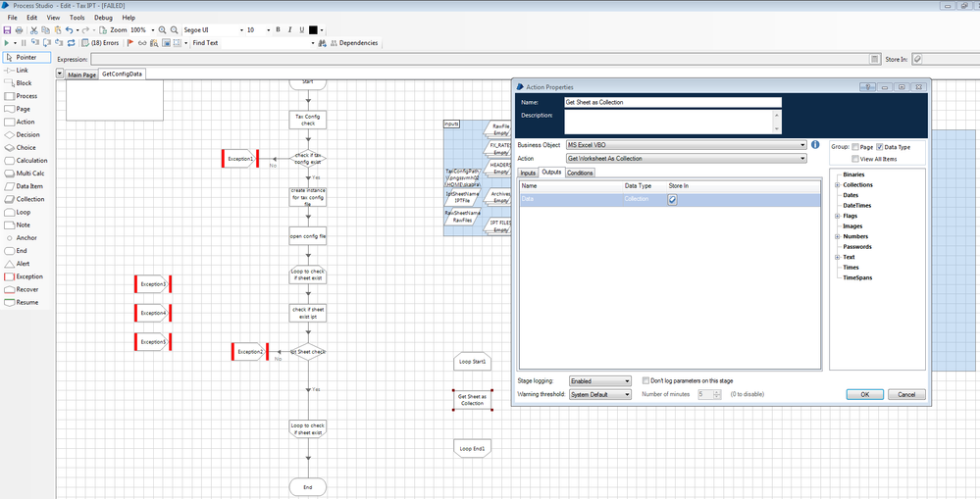The image size is (980, 499).
Task: Enable the Group by Page checkbox
Action: tap(855, 147)
